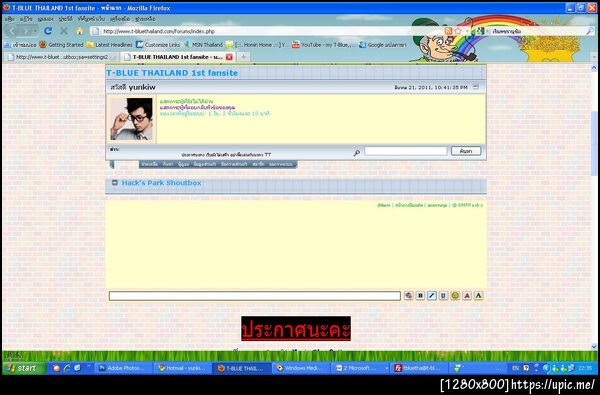Screen dimensions: 600x395
Task: Open the Customize Links bookmark
Action: tap(158, 45)
